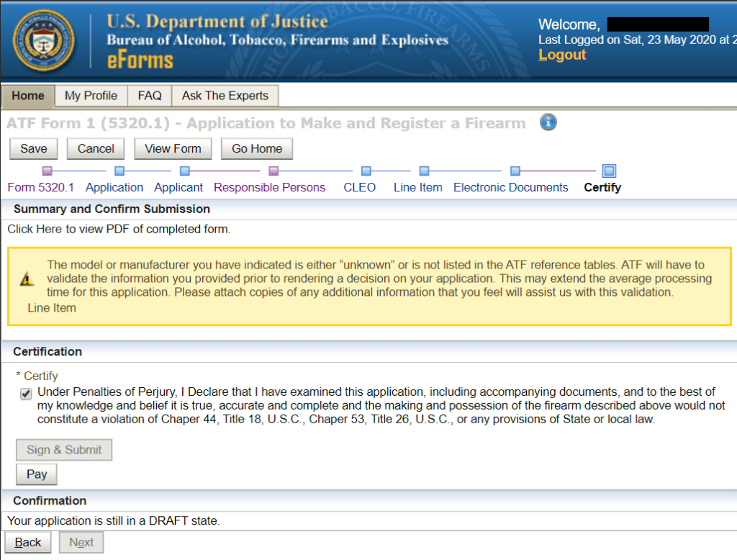The image size is (737, 560).
Task: Go to the Ask The Experts tab
Action: click(x=225, y=96)
